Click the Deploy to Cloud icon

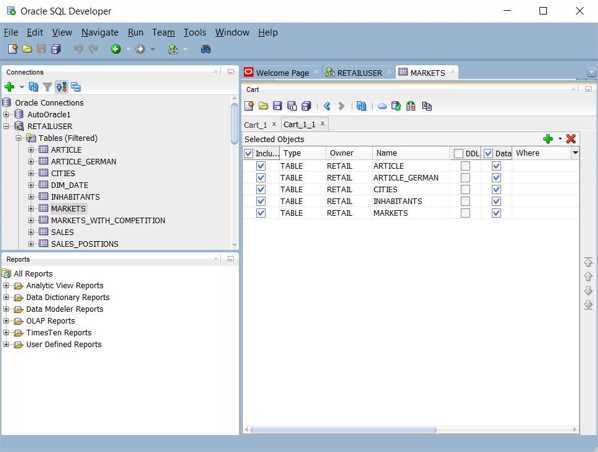pyautogui.click(x=382, y=106)
